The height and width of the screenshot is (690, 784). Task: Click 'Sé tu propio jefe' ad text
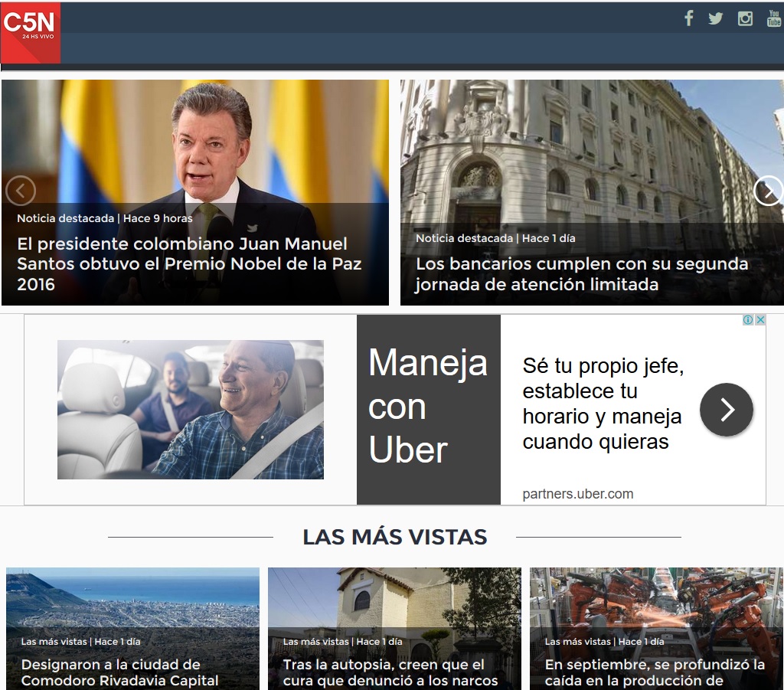pos(603,404)
